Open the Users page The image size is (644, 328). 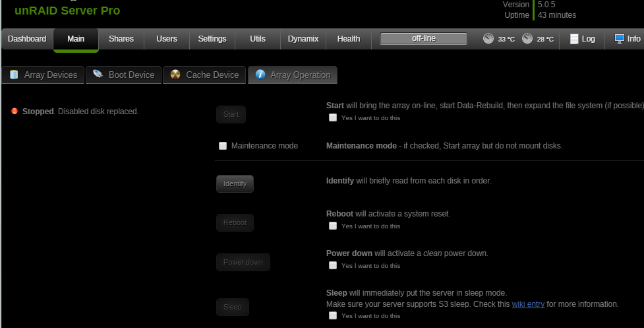tap(167, 39)
